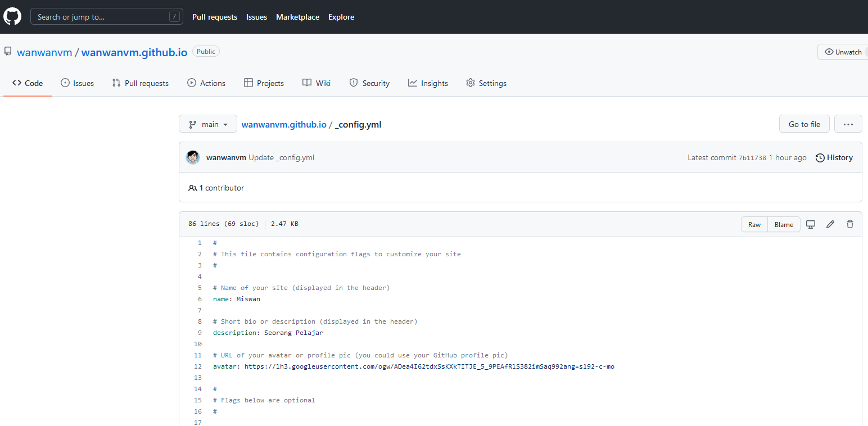This screenshot has height=426, width=868.
Task: Switch to the repository Pull requests tab
Action: pyautogui.click(x=141, y=83)
